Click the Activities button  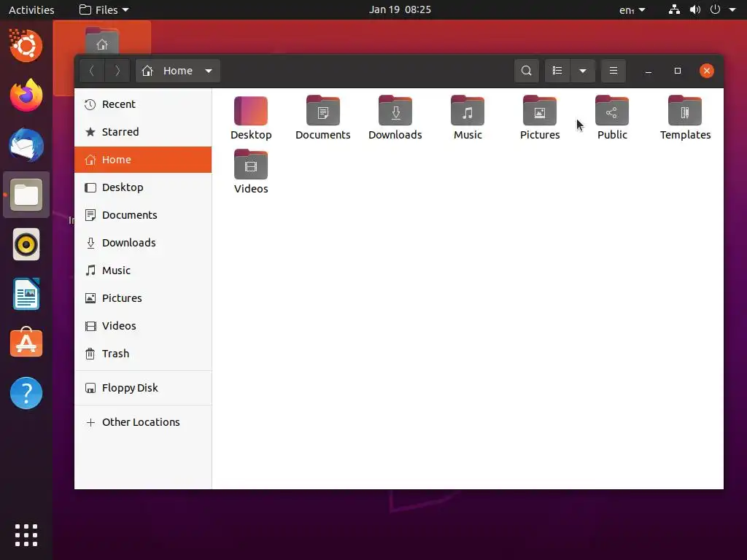click(x=31, y=9)
